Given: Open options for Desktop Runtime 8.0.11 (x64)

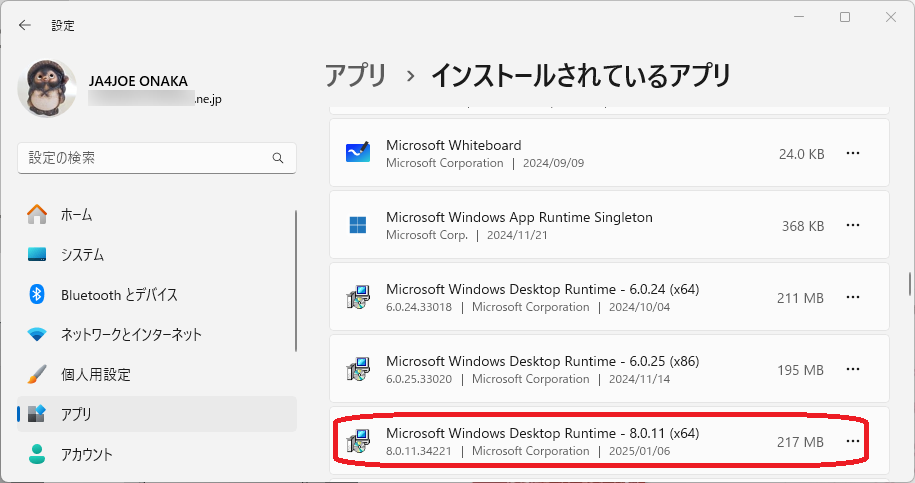Looking at the screenshot, I should (853, 441).
